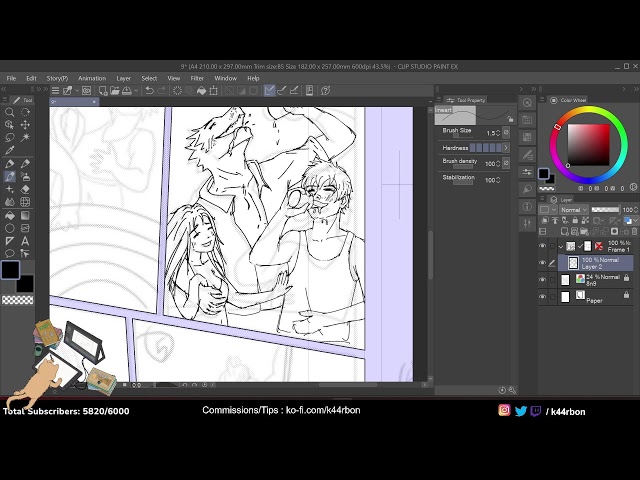Open the Filter menu
640x480 pixels.
[x=197, y=78]
